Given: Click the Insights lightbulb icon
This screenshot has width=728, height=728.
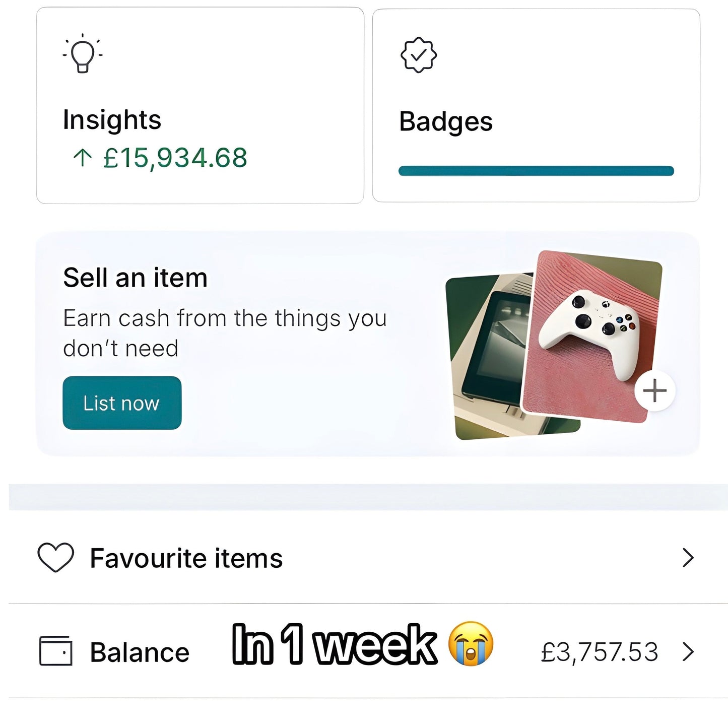Looking at the screenshot, I should 83,54.
